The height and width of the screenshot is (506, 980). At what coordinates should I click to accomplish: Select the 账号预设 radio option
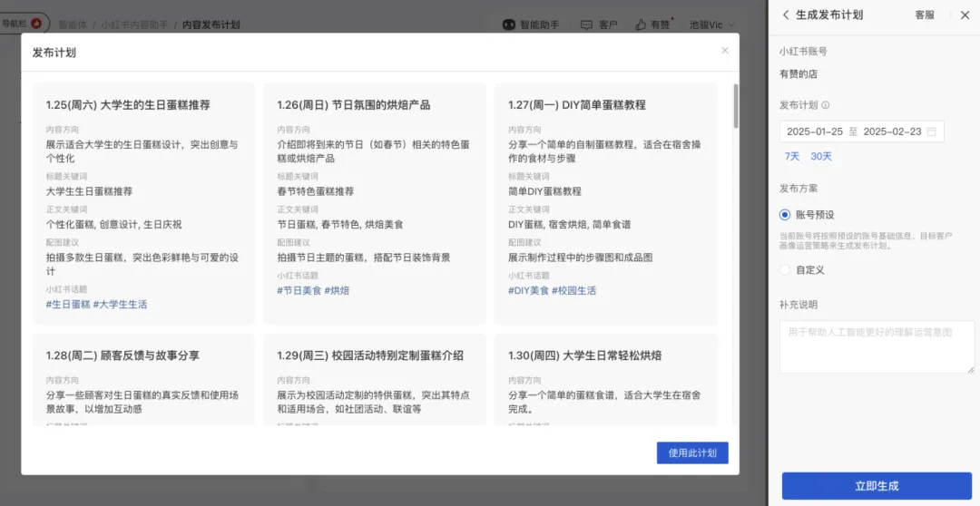[785, 215]
